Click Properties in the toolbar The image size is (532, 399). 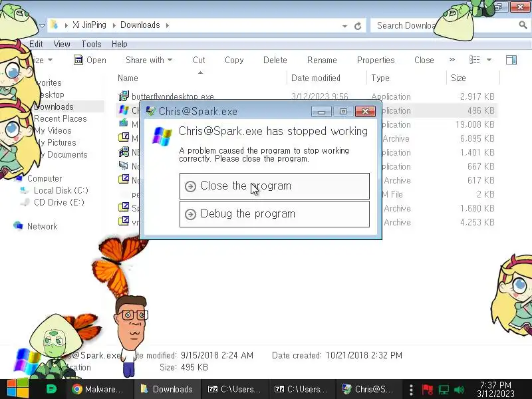(x=376, y=60)
